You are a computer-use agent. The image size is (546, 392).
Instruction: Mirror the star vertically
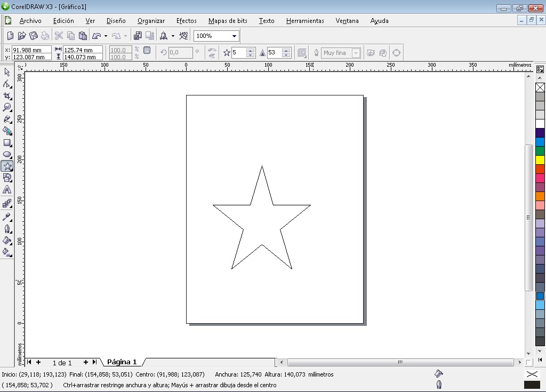click(x=212, y=55)
